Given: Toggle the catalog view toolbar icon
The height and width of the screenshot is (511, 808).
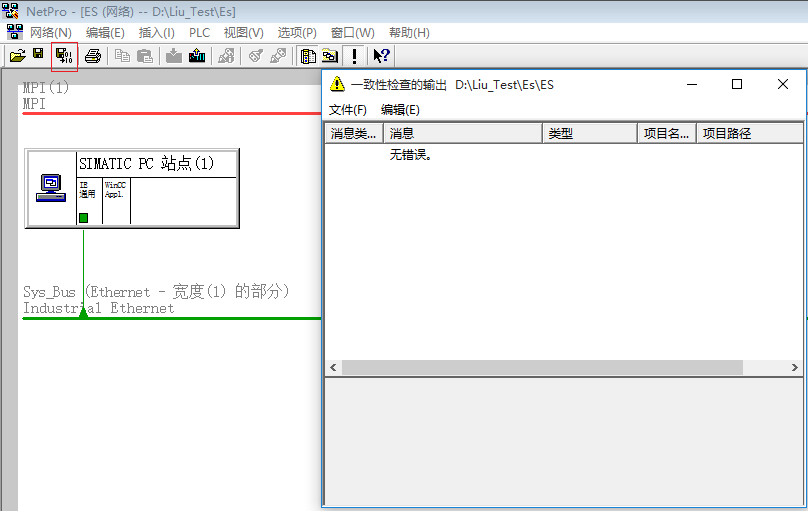Looking at the screenshot, I should pyautogui.click(x=309, y=56).
